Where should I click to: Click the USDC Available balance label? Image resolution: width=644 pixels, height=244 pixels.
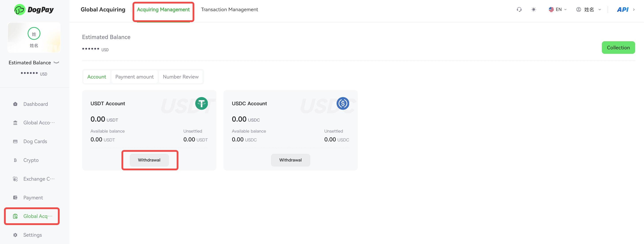(x=249, y=131)
